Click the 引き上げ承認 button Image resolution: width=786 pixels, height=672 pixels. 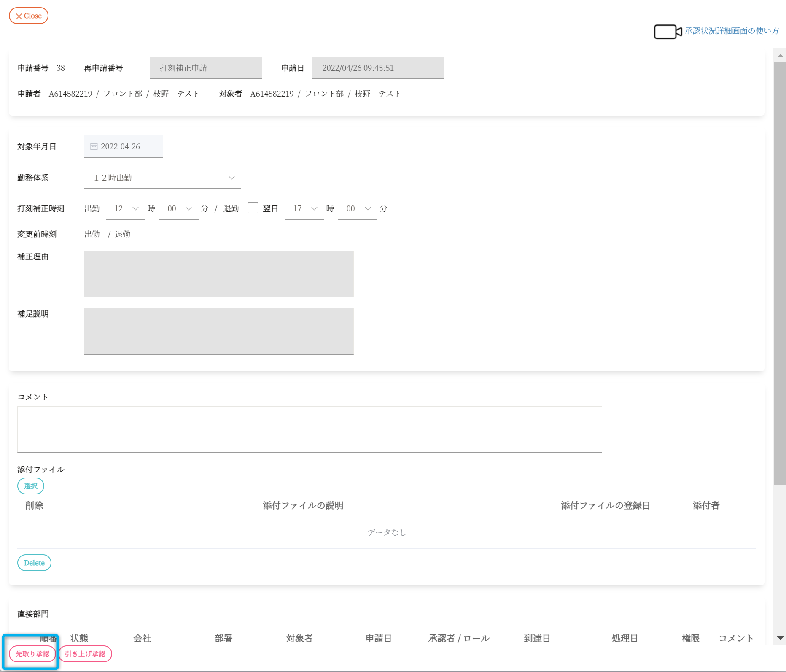coord(85,654)
